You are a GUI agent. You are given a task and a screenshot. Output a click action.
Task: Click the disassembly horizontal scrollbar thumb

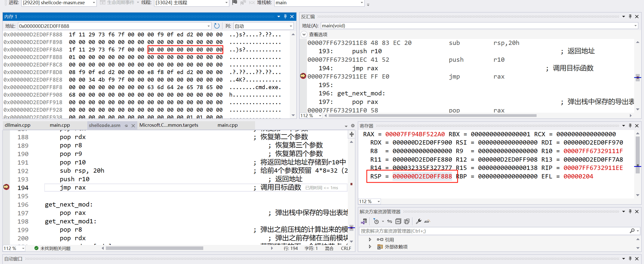(432, 116)
